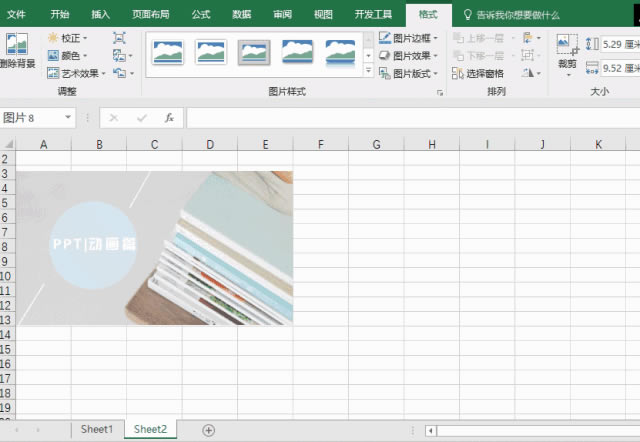Viewport: 640px width, 442px height.
Task: Click the 'Tell me what you want' search box
Action: 517,15
